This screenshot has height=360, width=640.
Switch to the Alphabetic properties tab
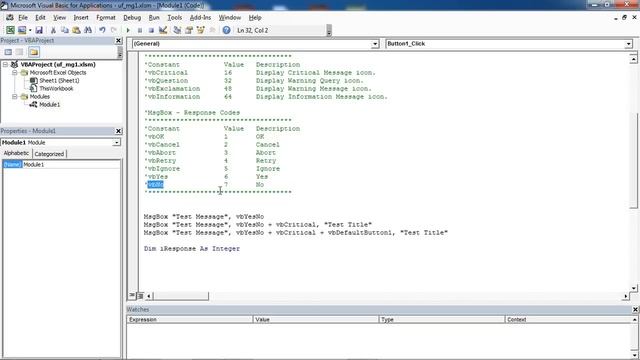coord(16,153)
